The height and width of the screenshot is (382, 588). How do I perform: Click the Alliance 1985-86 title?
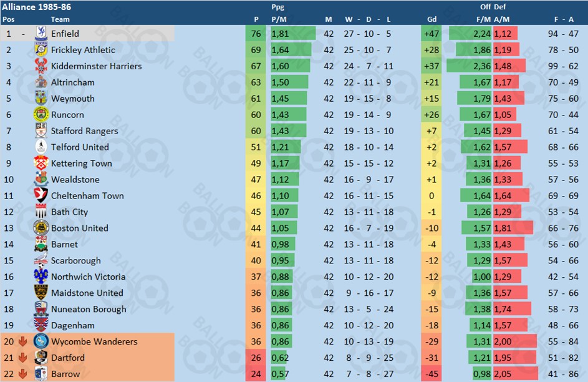[x=36, y=7]
